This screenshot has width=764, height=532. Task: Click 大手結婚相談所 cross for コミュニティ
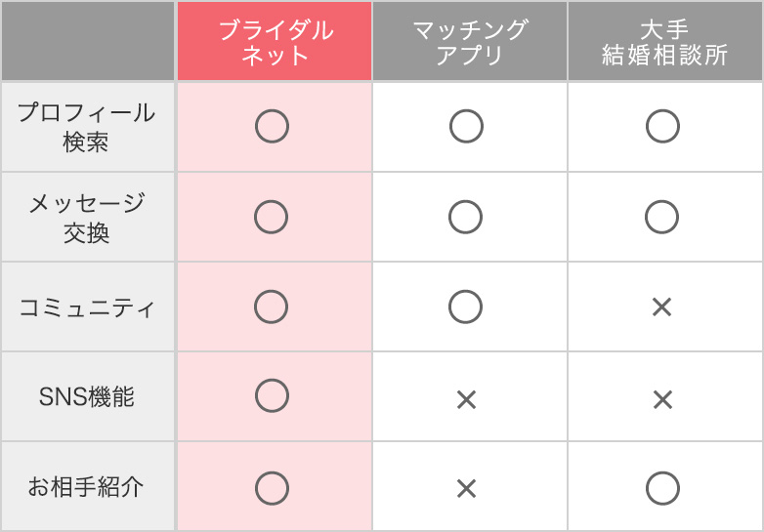point(662,307)
